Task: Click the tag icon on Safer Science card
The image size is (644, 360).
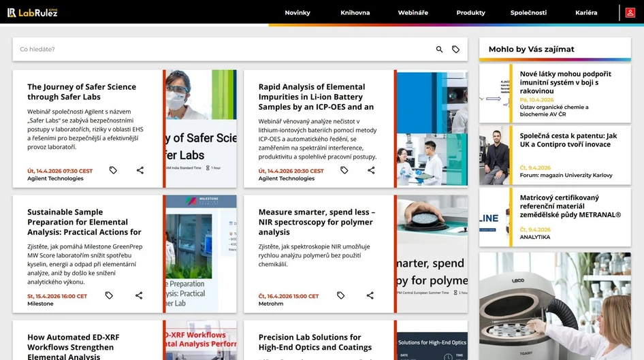Action: click(x=113, y=170)
